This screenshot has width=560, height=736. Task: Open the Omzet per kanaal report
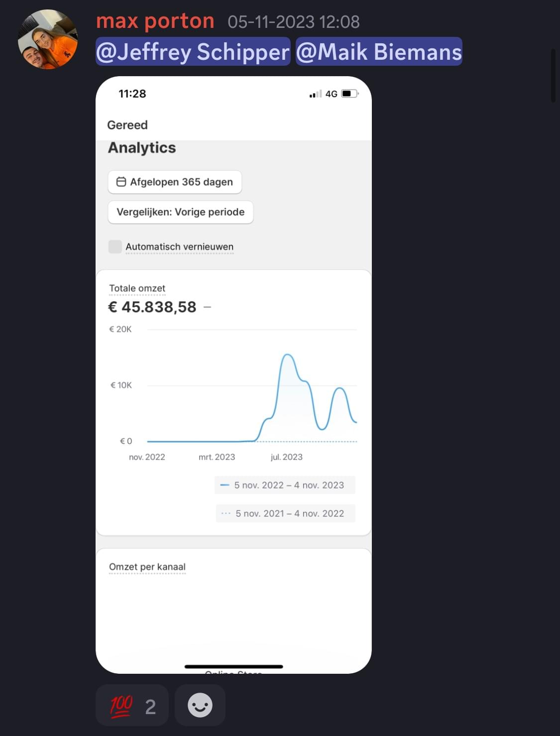(x=147, y=567)
